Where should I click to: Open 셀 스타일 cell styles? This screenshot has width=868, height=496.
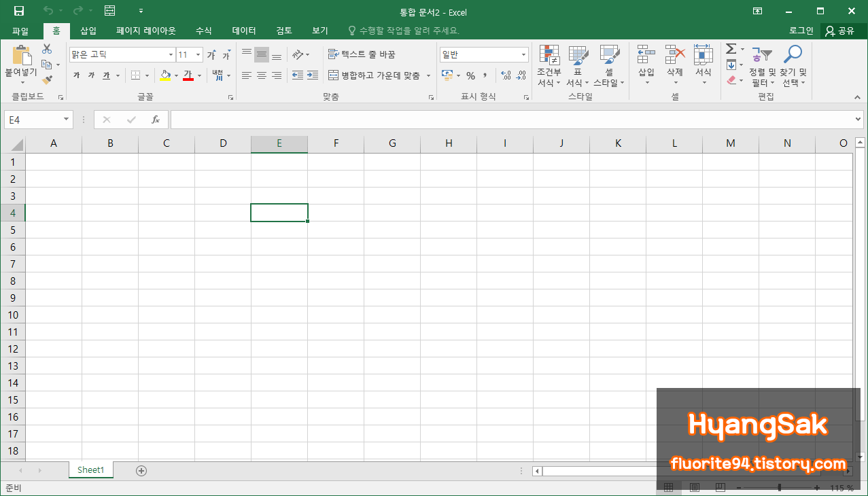tap(609, 66)
